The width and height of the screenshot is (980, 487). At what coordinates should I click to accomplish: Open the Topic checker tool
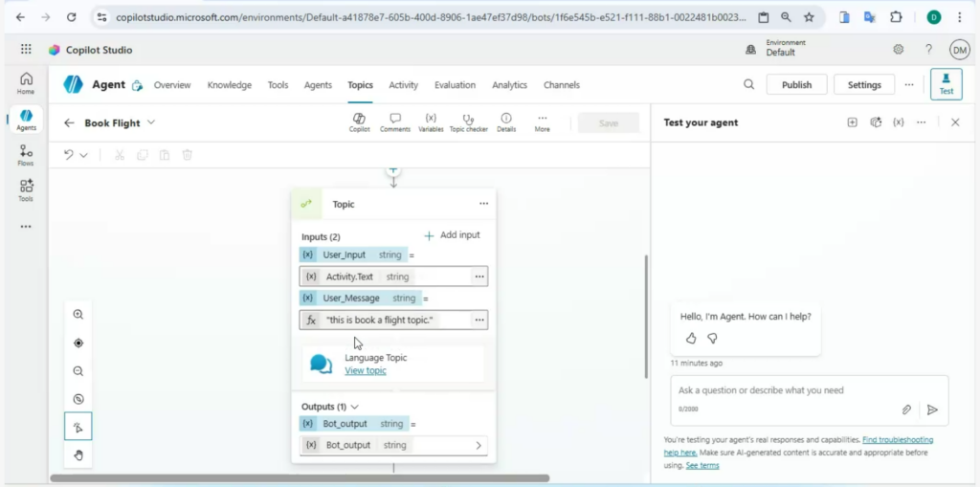(468, 122)
